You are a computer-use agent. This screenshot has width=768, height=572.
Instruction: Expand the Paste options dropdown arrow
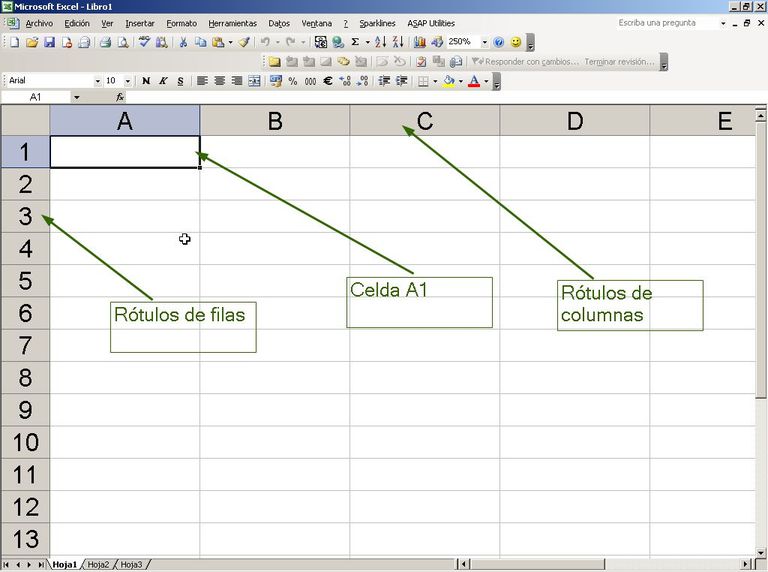click(230, 42)
